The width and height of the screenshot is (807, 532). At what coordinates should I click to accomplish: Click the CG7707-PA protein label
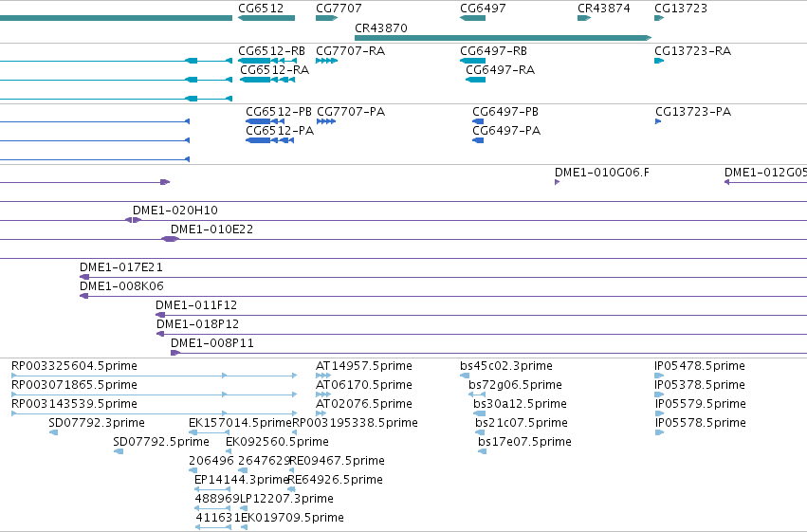[351, 112]
